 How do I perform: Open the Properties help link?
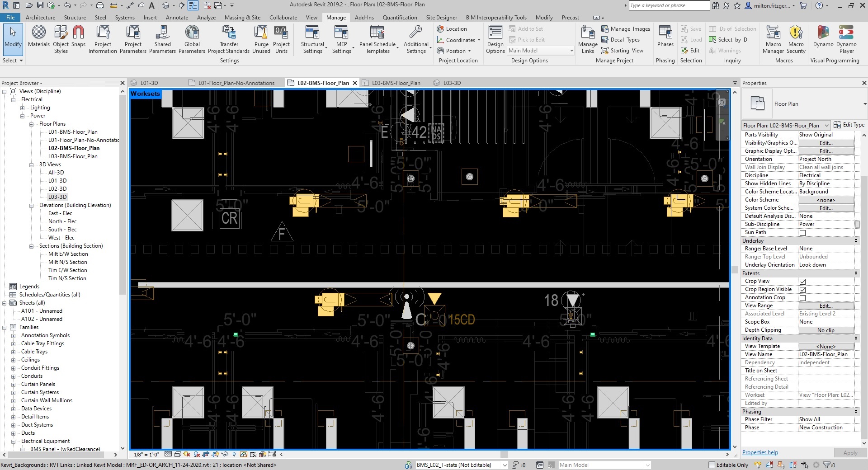[x=760, y=452]
